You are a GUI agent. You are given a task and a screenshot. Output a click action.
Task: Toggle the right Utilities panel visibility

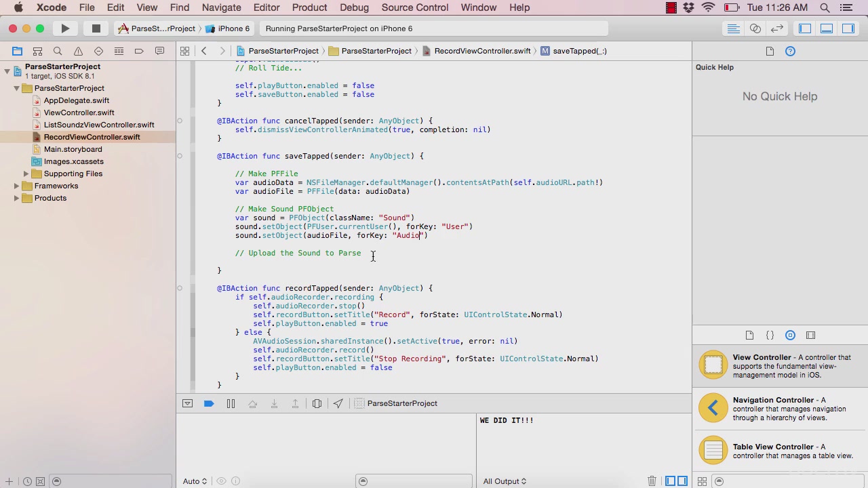[848, 28]
